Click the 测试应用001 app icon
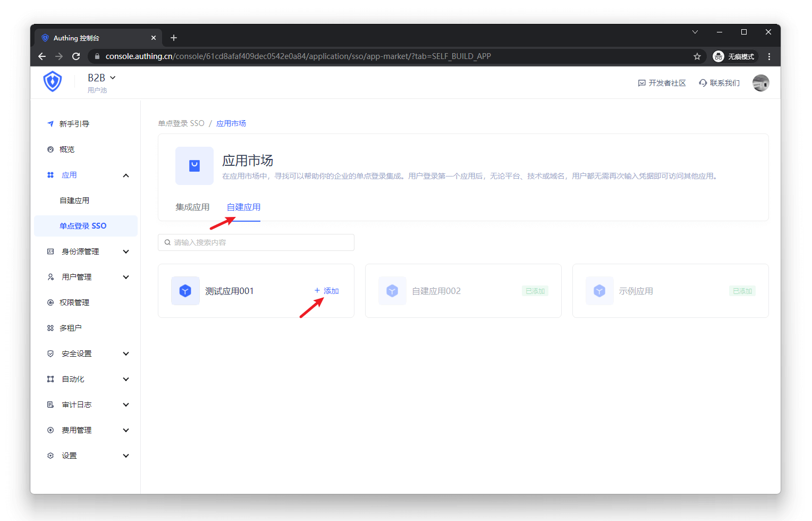Viewport: 812px width, 521px height. tap(185, 291)
